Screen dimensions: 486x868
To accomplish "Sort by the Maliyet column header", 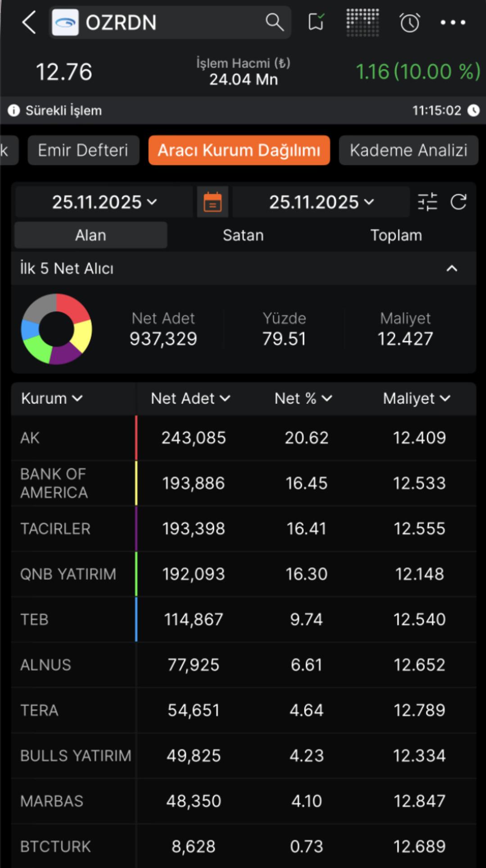I will (x=416, y=398).
